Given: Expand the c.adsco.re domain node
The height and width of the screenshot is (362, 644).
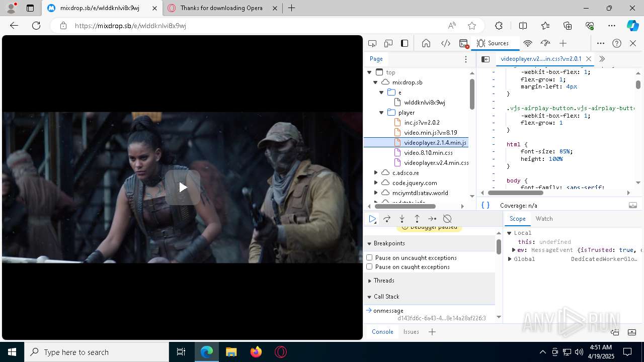Looking at the screenshot, I should (x=375, y=173).
